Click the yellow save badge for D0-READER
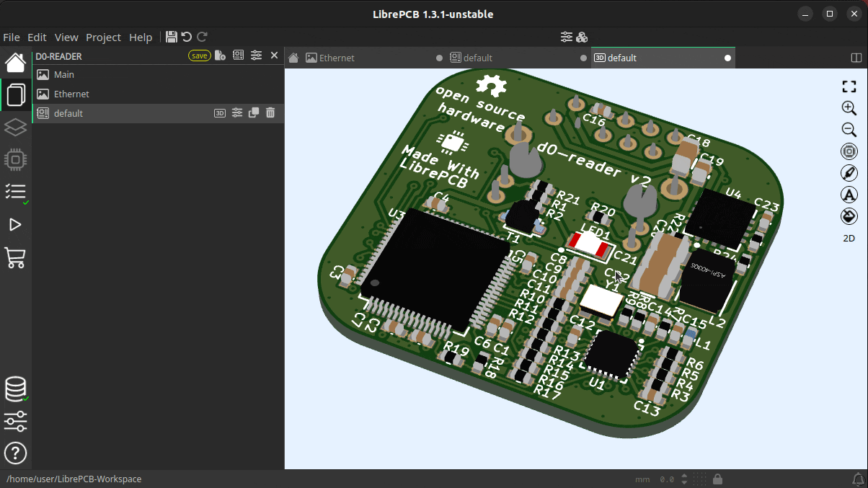The height and width of the screenshot is (488, 868). [x=200, y=56]
